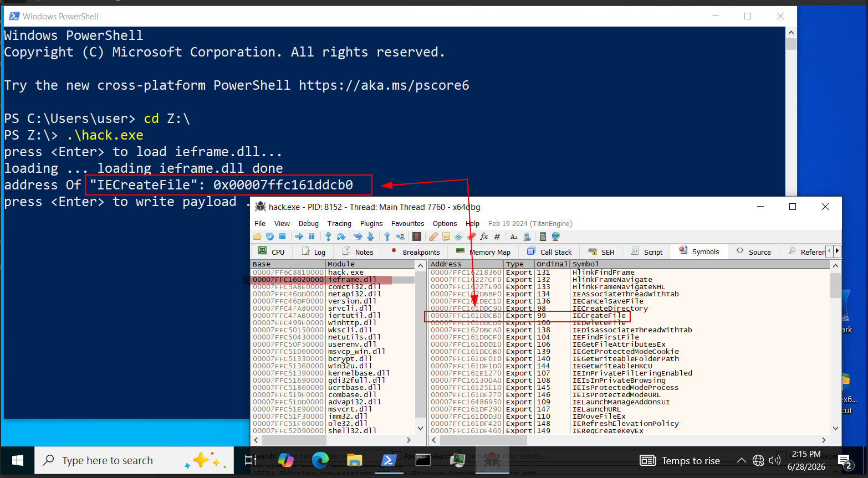Open the Options menu
868x478 pixels.
[445, 223]
